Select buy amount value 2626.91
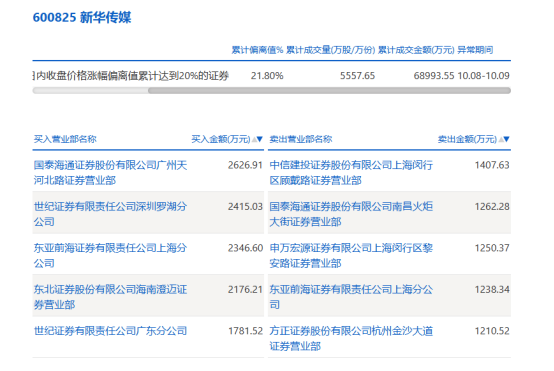 pyautogui.click(x=245, y=165)
